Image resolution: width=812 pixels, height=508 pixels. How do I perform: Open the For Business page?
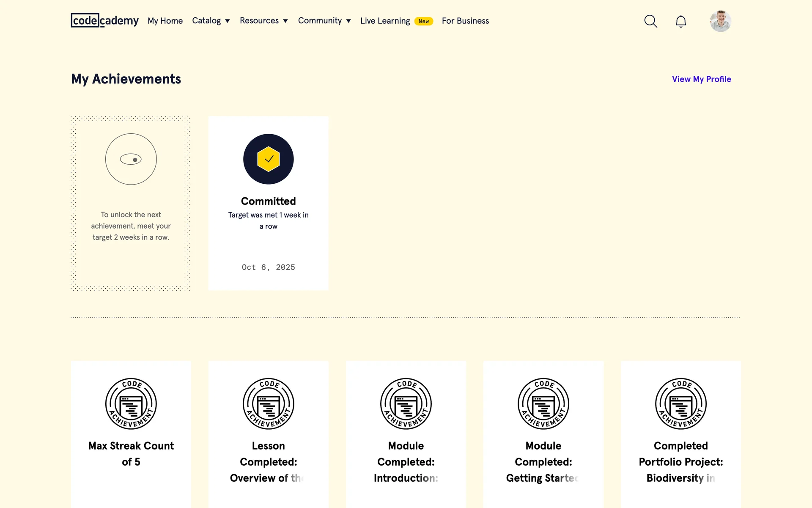point(465,21)
